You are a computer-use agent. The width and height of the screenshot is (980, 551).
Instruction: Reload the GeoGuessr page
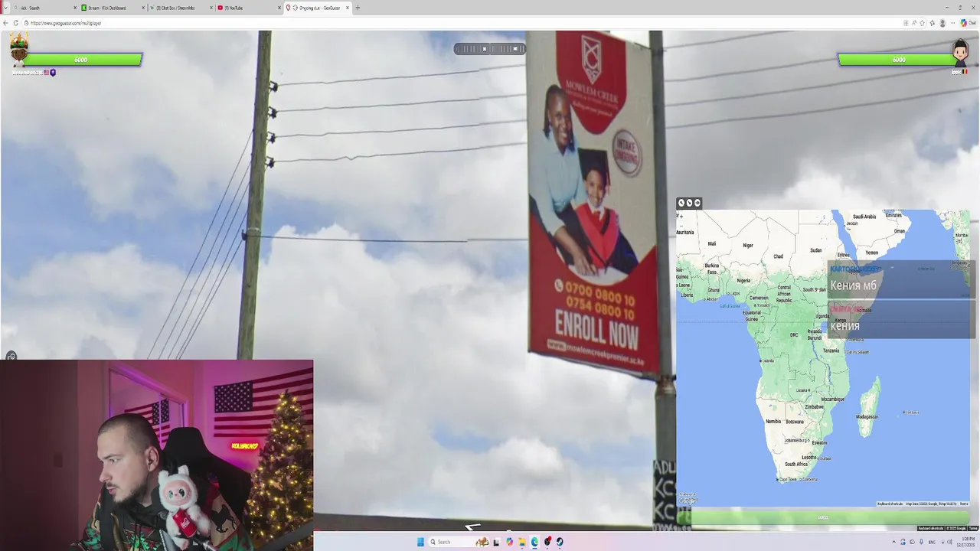[x=15, y=23]
